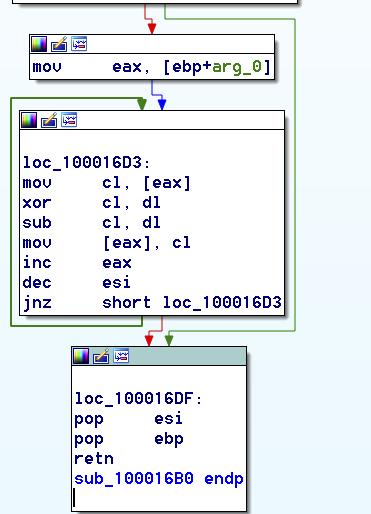The image size is (371, 514).
Task: Click 'xor cl, dl' instruction line
Action: click(91, 203)
